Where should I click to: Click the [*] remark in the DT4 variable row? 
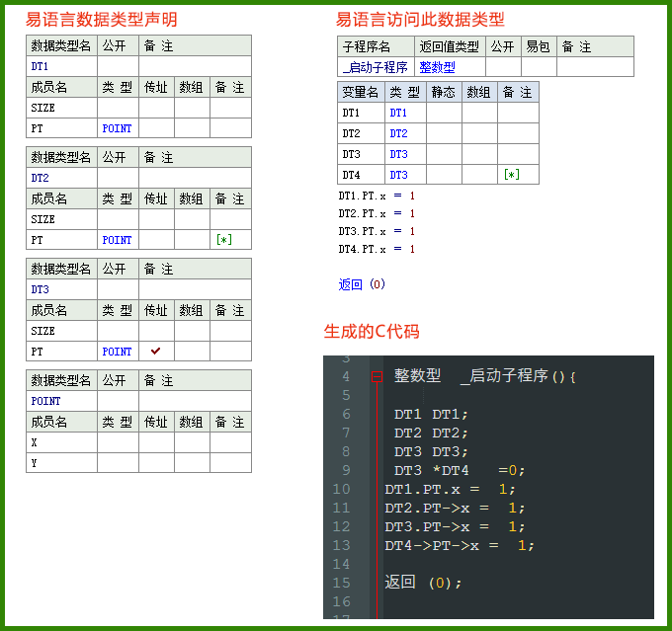coord(512,175)
